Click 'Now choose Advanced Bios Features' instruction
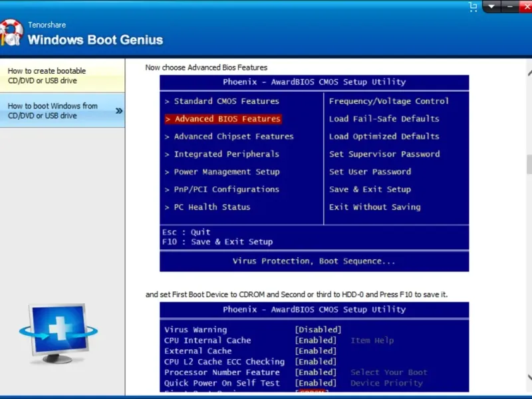Image resolution: width=532 pixels, height=399 pixels. point(206,68)
